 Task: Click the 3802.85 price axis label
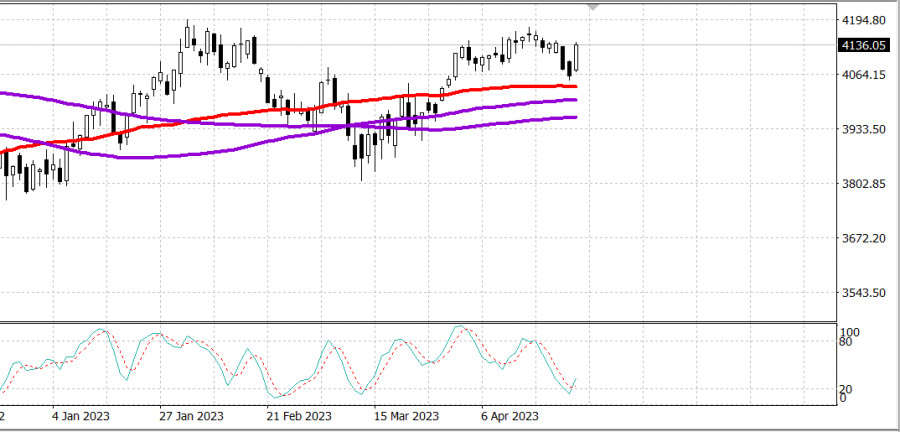(x=864, y=184)
